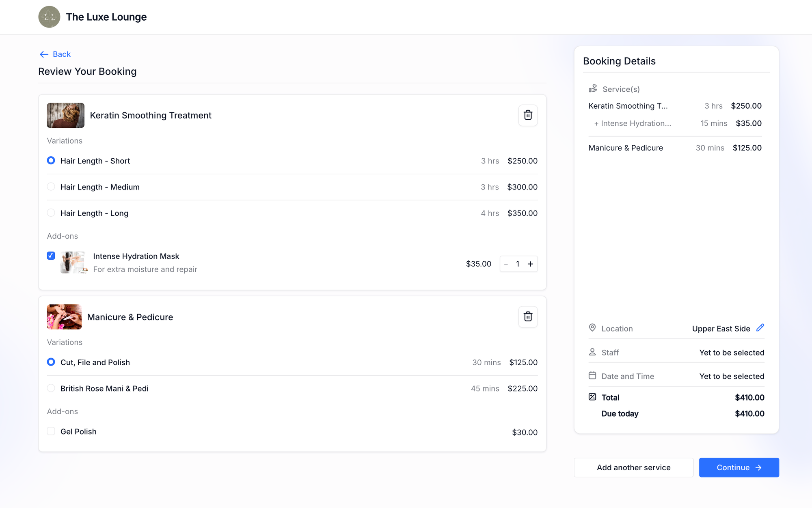812x508 pixels.
Task: Click Add another service button
Action: pyautogui.click(x=633, y=467)
